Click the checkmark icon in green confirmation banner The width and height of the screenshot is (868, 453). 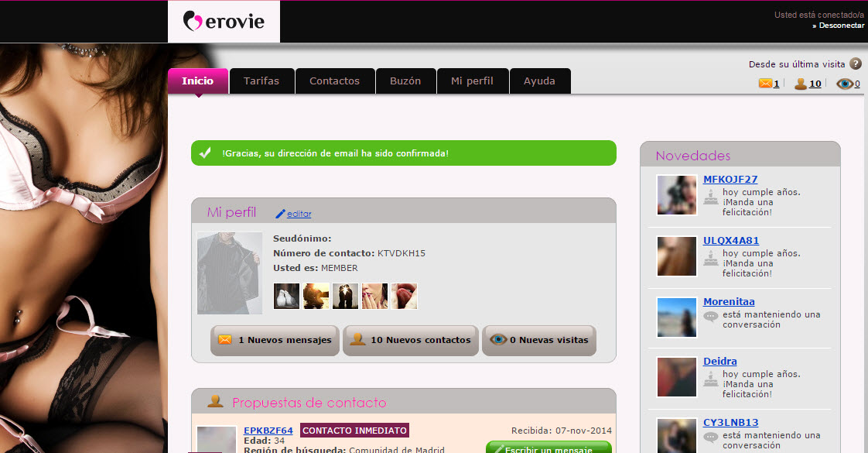(x=205, y=153)
